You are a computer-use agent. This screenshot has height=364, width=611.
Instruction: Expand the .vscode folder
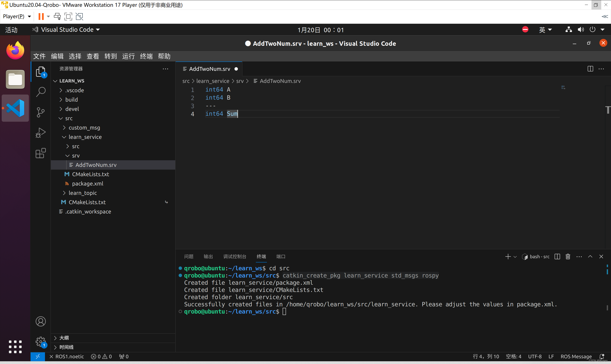coord(113,90)
